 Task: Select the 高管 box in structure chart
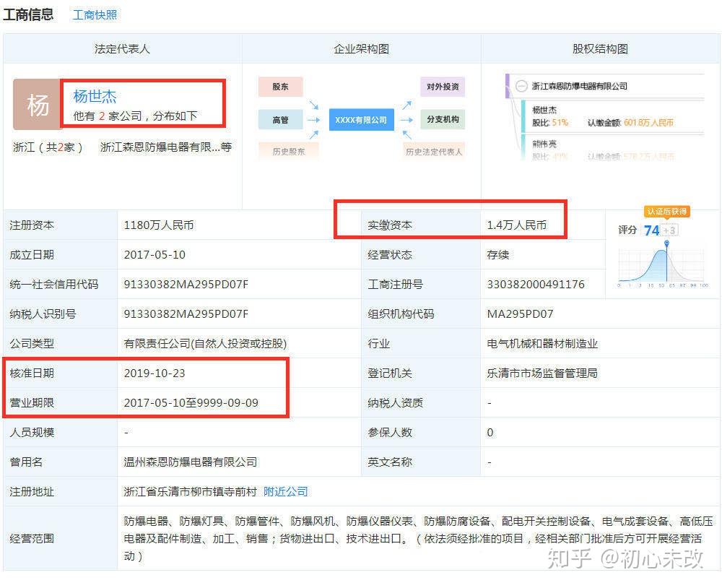[280, 120]
